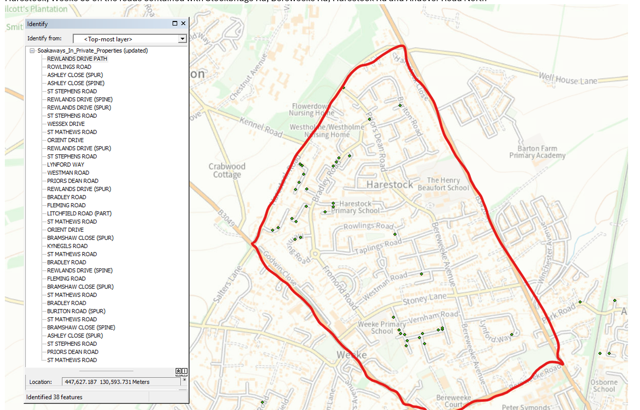Click the 'Chestnut Avenue' map label
The height and width of the screenshot is (410, 640).
tap(248, 77)
